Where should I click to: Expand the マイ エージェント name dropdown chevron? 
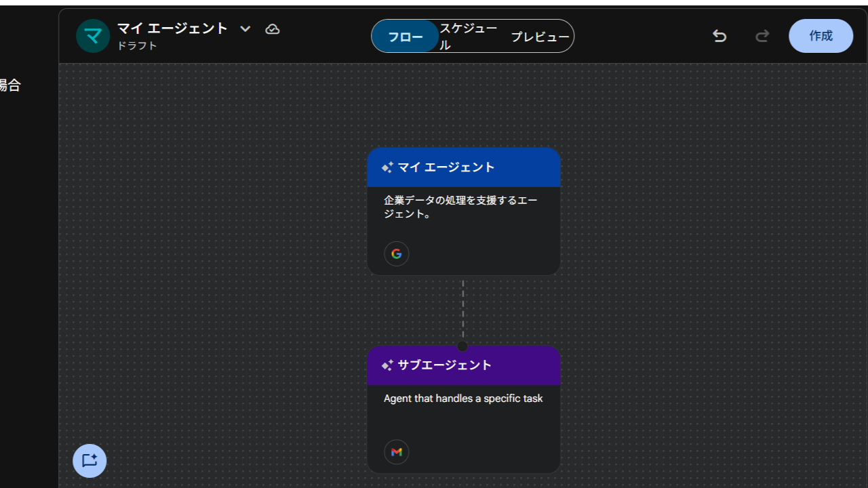point(245,28)
